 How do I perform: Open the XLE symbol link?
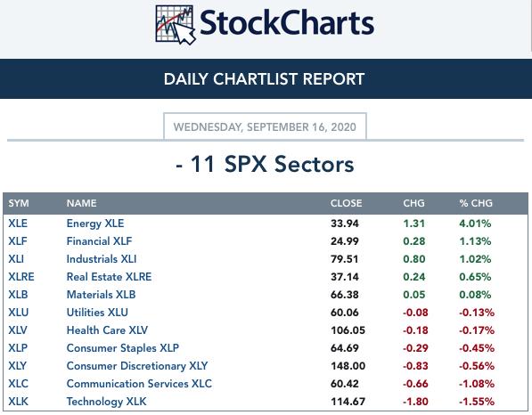click(x=18, y=224)
